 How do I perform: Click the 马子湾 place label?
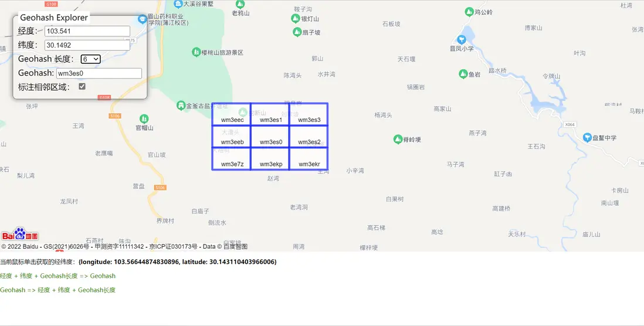point(456,164)
